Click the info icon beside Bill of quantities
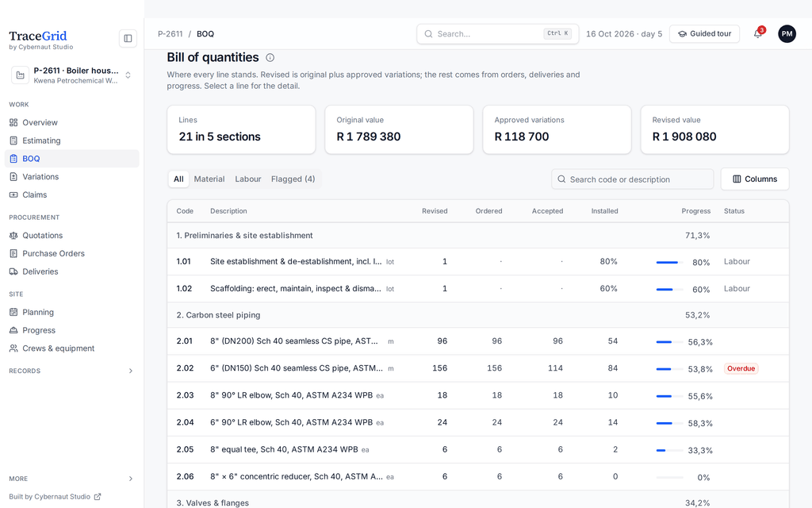This screenshot has width=812, height=508. click(270, 57)
